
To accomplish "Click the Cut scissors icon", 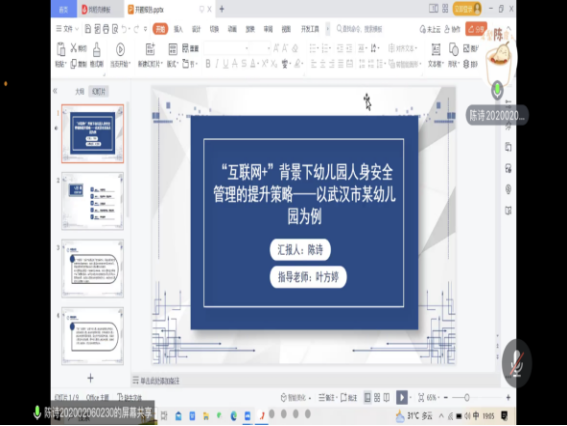I will (x=74, y=48).
